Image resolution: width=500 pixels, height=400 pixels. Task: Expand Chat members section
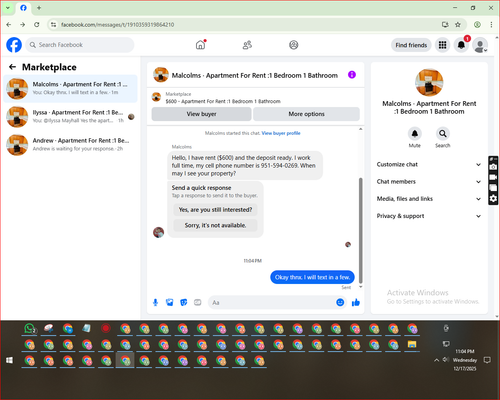coord(429,182)
